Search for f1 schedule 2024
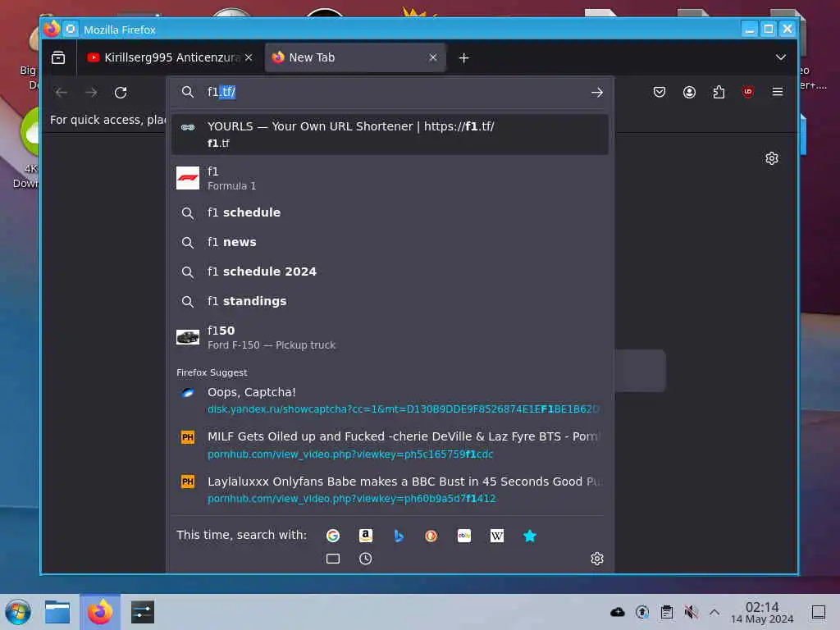Image resolution: width=840 pixels, height=630 pixels. tap(390, 272)
